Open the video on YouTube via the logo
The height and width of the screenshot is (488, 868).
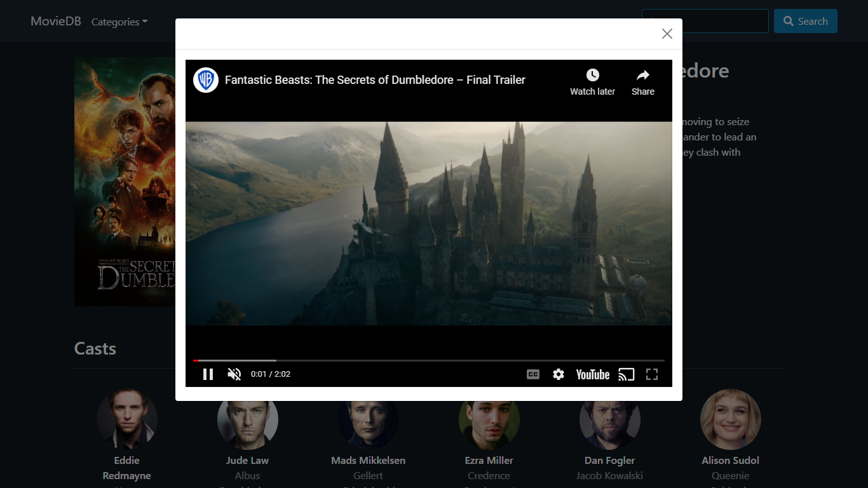(593, 374)
